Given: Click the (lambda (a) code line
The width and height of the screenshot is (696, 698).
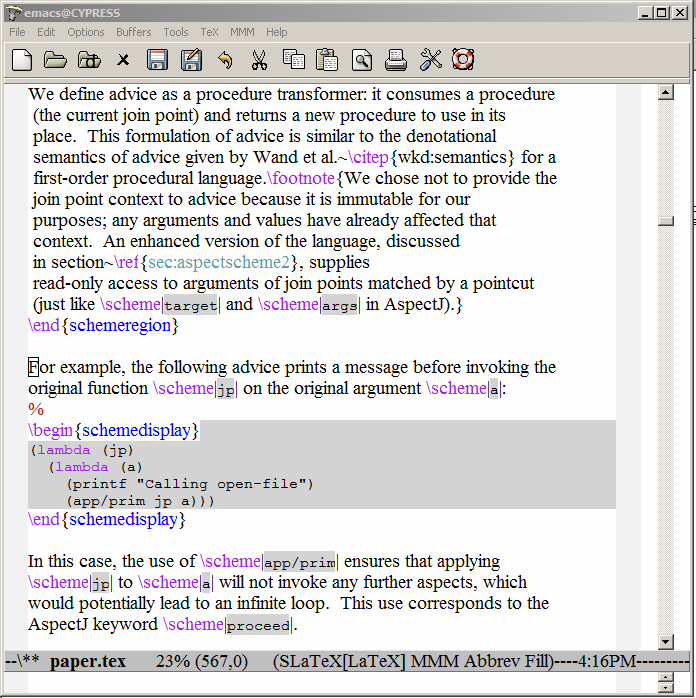Looking at the screenshot, I should (x=95, y=467).
